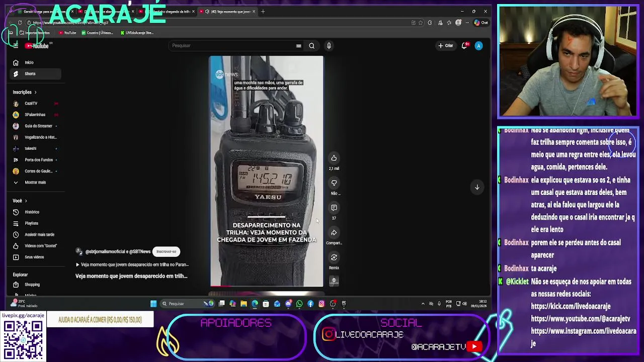Open the YouTube hamburger guide menu
This screenshot has width=644, height=362.
click(x=16, y=46)
